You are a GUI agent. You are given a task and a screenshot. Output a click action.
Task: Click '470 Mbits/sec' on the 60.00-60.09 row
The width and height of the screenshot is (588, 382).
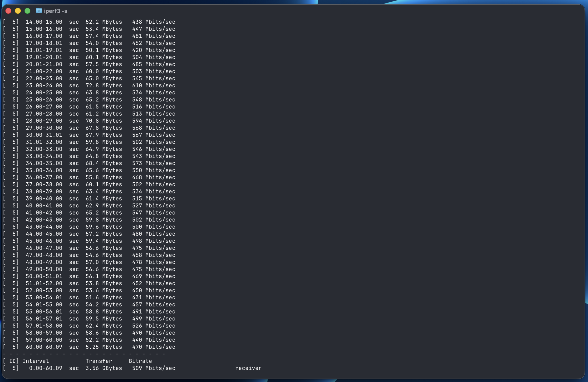[x=153, y=347]
